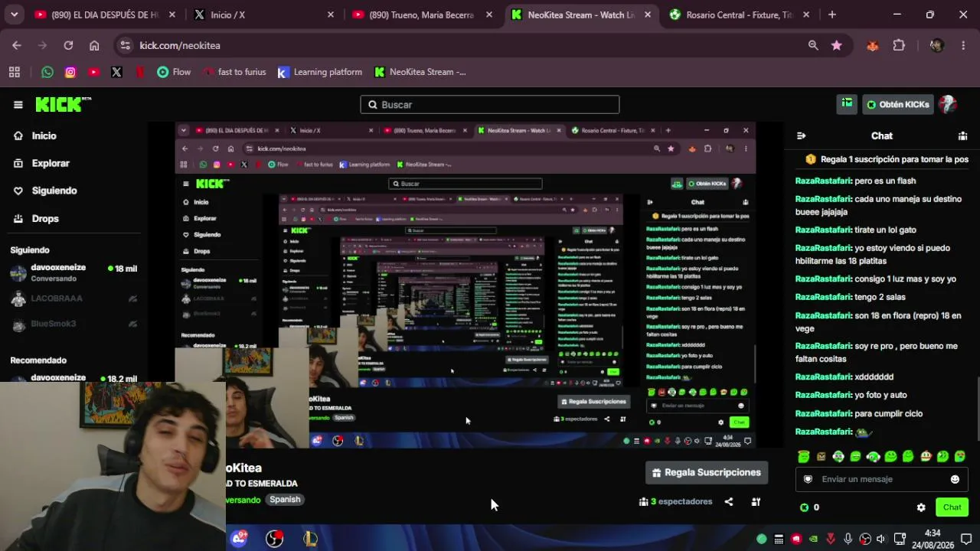980x551 pixels.
Task: Open chat settings gear
Action: pos(921,507)
